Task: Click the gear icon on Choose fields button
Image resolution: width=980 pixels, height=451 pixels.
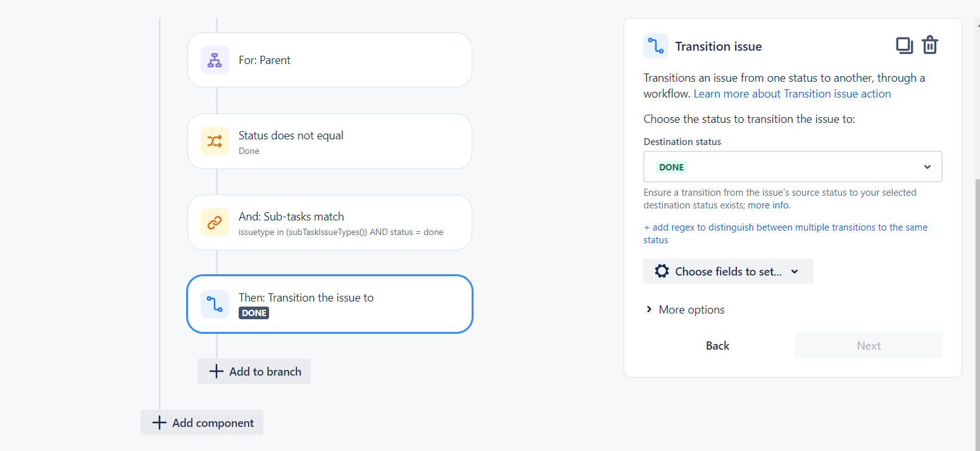Action: [x=662, y=270]
